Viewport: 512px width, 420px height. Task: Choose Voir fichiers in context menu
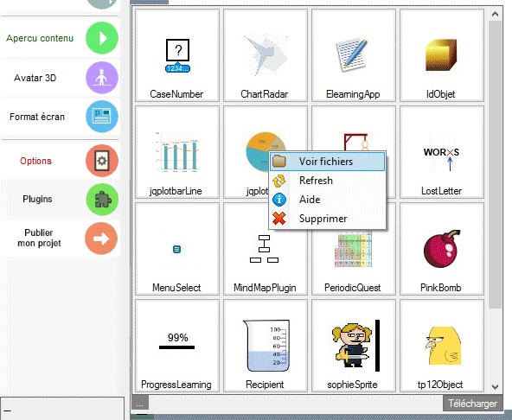(x=327, y=162)
